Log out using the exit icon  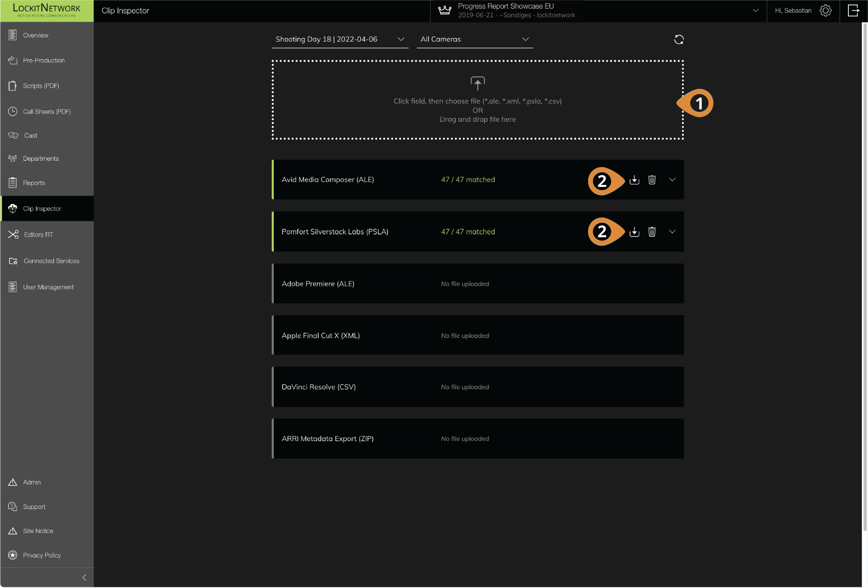[854, 11]
